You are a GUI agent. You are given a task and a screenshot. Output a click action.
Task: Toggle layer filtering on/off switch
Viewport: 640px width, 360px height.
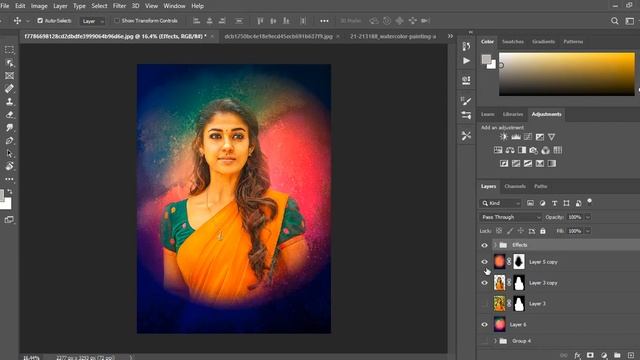[589, 201]
